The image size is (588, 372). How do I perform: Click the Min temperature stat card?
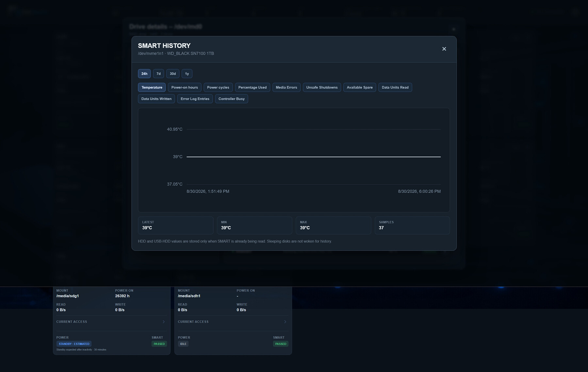point(254,225)
